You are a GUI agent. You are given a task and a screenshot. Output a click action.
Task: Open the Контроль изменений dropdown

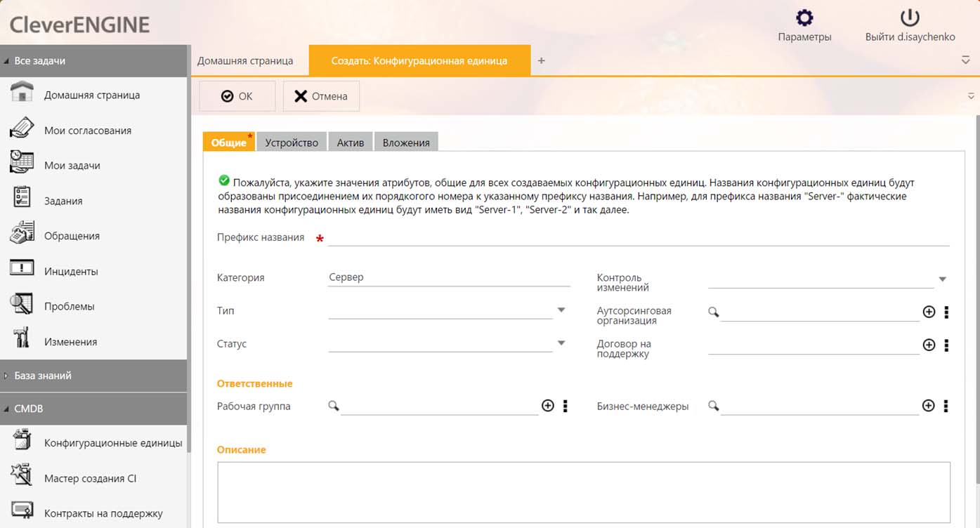click(x=942, y=279)
